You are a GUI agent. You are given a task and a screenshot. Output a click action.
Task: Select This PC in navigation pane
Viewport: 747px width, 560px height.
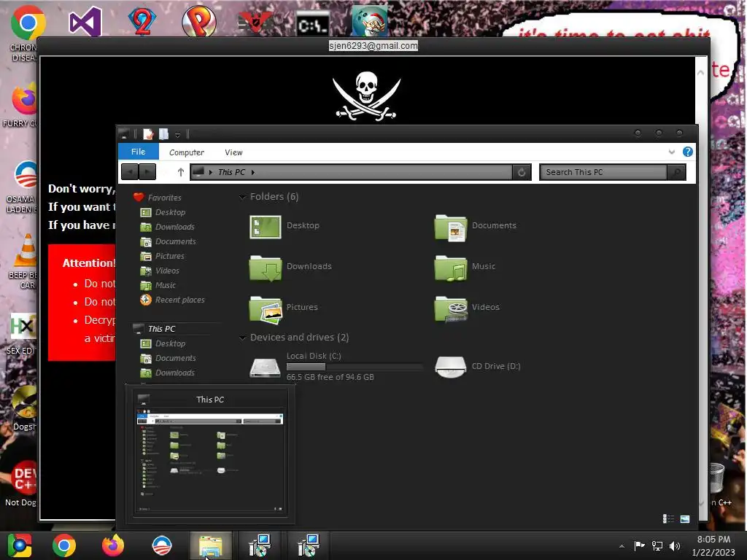pyautogui.click(x=155, y=329)
